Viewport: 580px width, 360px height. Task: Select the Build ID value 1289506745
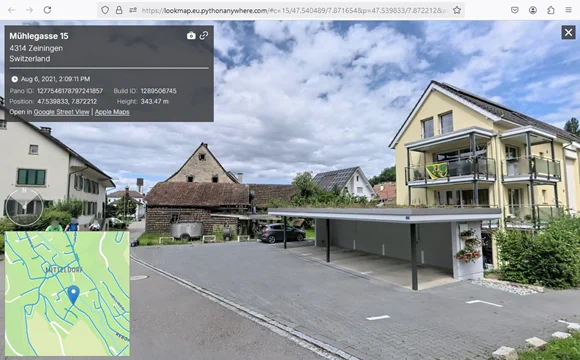click(x=158, y=91)
